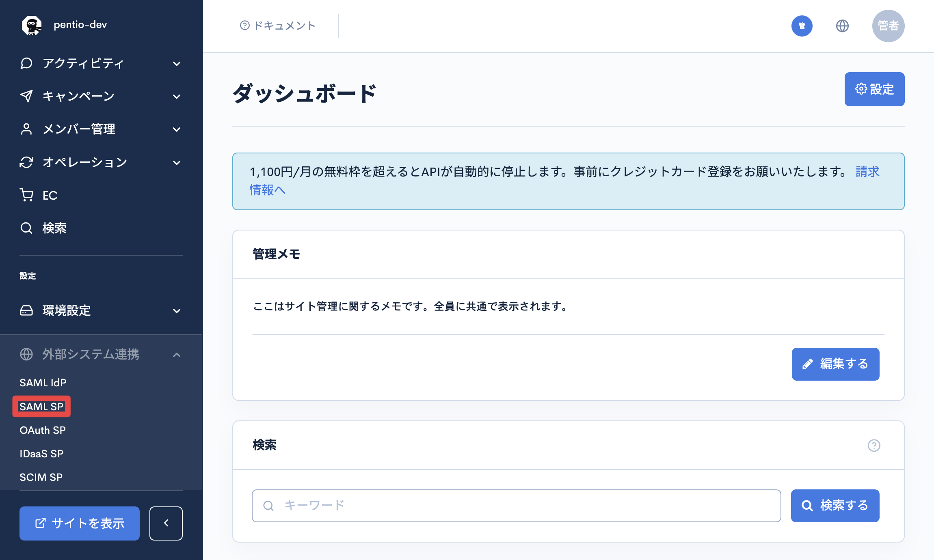Collapse sidebar with the left arrow button
The width and height of the screenshot is (934, 560).
[x=166, y=523]
